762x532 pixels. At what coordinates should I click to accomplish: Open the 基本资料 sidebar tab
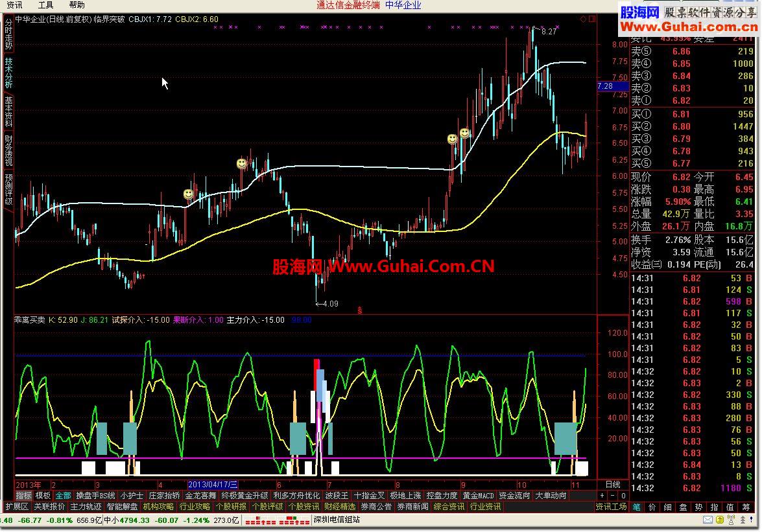[x=8, y=111]
